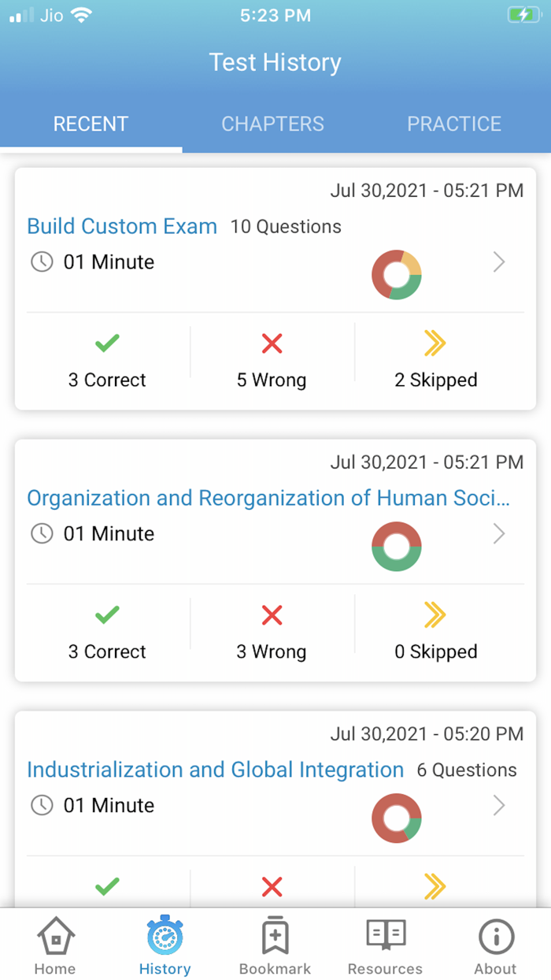Tap the History stopwatch icon

click(x=165, y=937)
